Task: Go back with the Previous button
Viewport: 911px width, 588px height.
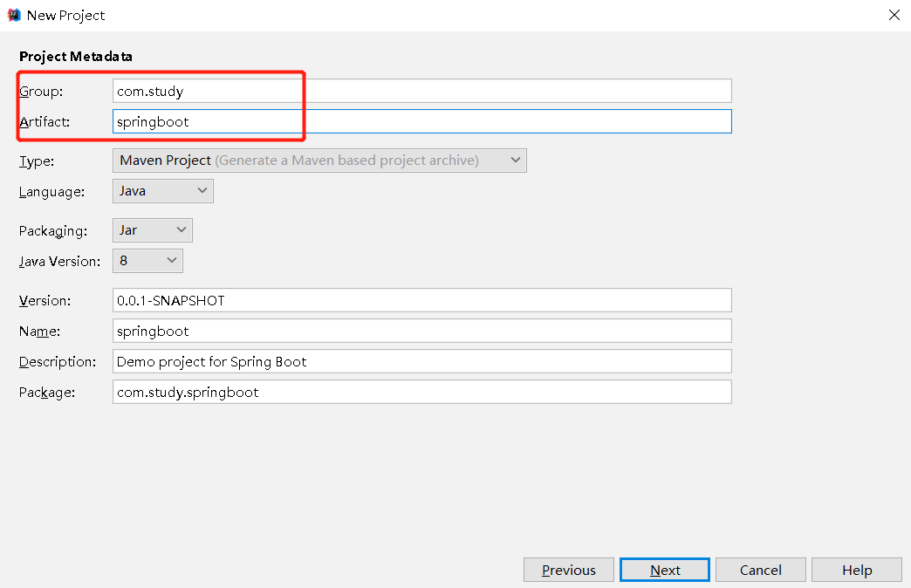Action: [x=569, y=570]
